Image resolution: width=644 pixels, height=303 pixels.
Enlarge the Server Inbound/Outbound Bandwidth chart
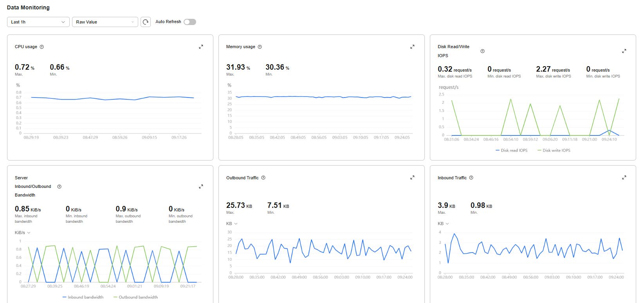point(201,187)
